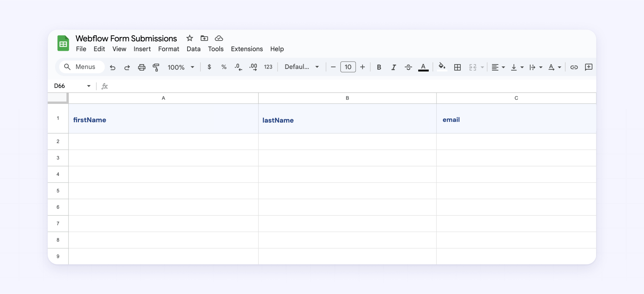Open the text color picker

(x=423, y=67)
